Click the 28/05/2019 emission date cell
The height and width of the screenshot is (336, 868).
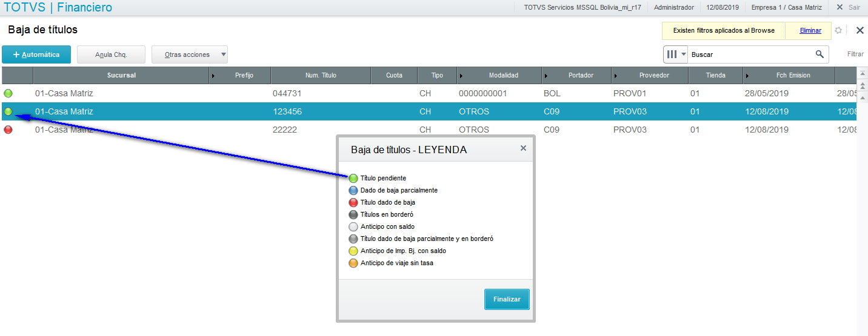(767, 93)
